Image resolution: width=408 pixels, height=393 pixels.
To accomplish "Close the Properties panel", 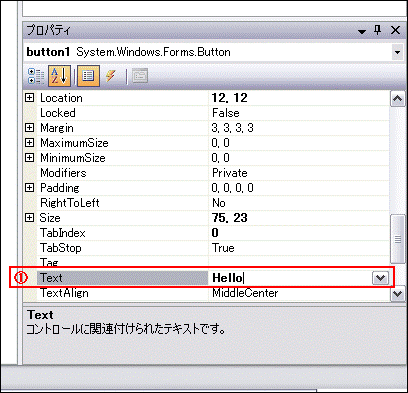I will click(x=395, y=30).
